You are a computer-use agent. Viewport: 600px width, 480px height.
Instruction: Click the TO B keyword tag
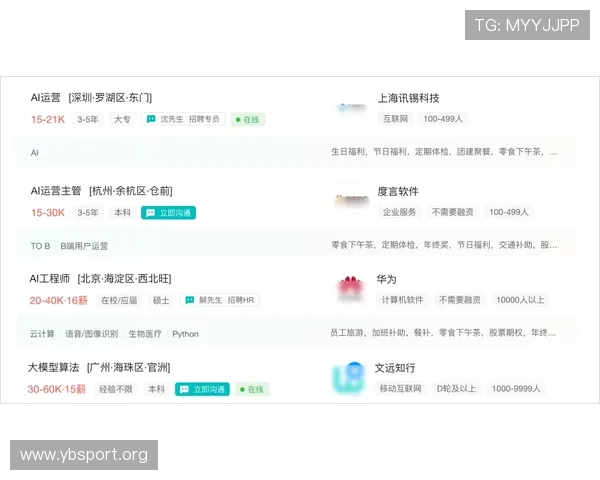click(41, 246)
